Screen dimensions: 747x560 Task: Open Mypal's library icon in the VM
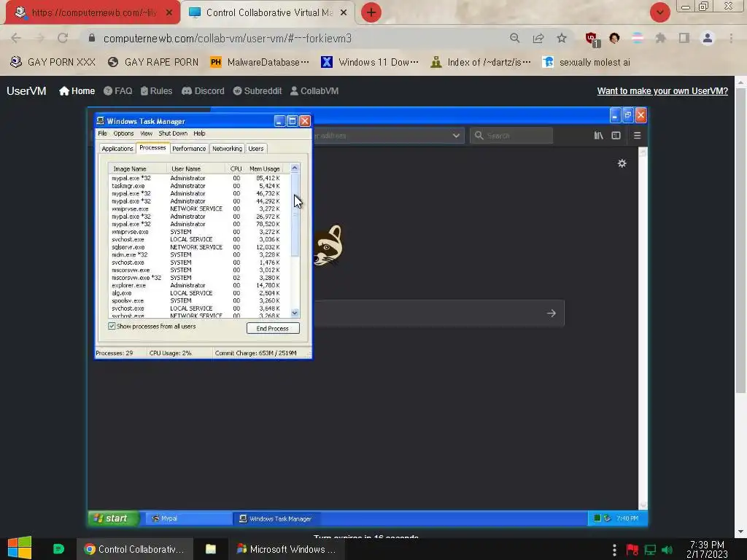(x=598, y=136)
